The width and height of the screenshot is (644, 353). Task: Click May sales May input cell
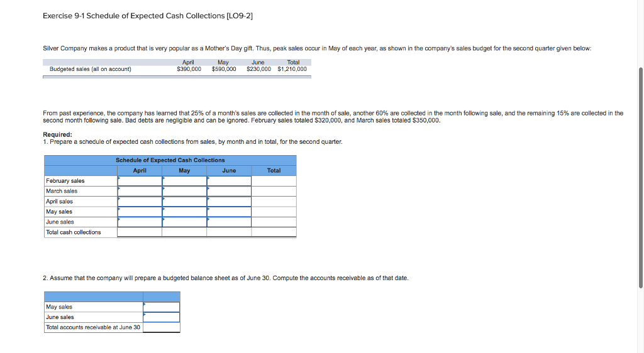click(x=184, y=212)
